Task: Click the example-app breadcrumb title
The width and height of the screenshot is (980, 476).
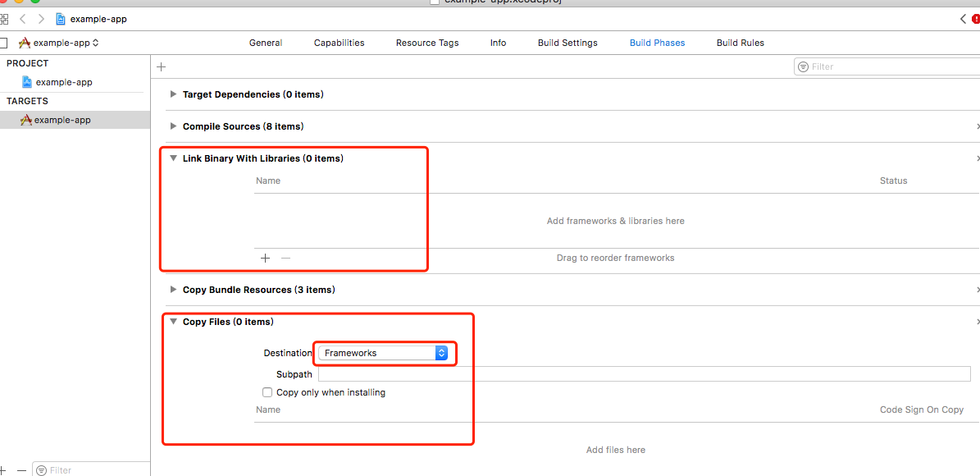Action: (x=98, y=19)
